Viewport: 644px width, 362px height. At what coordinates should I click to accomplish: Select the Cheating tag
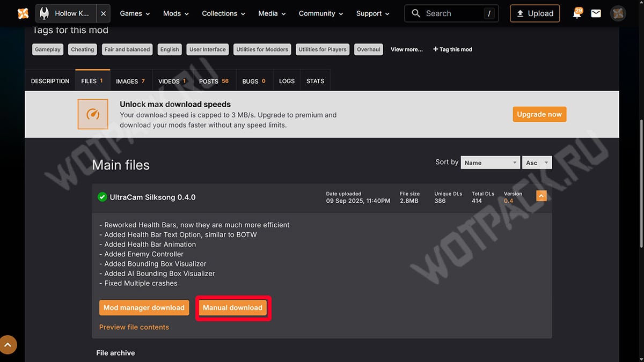83,49
